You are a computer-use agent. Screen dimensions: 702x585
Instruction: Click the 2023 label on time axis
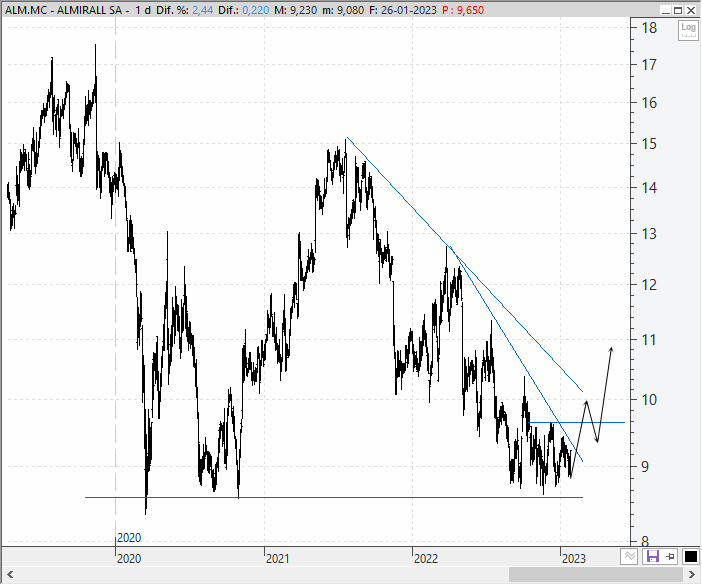pos(574,559)
